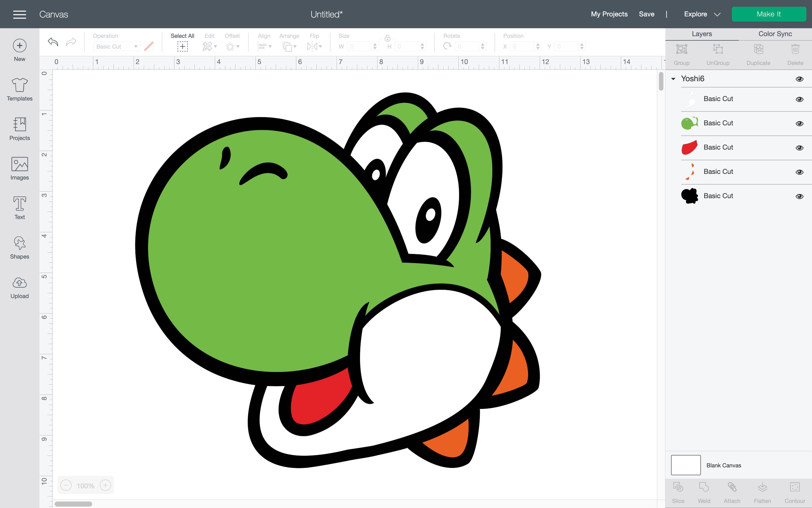Open the Align dropdown
This screenshot has width=812, height=508.
coord(264,46)
